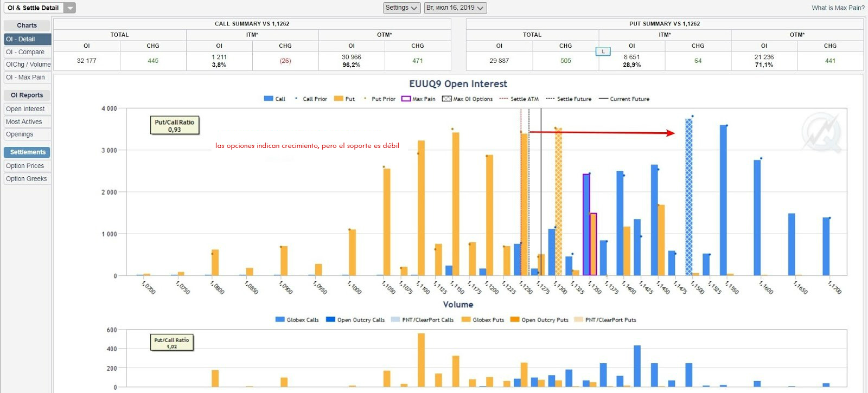868x393 pixels.
Task: Open the What is Max Pain link
Action: (838, 8)
